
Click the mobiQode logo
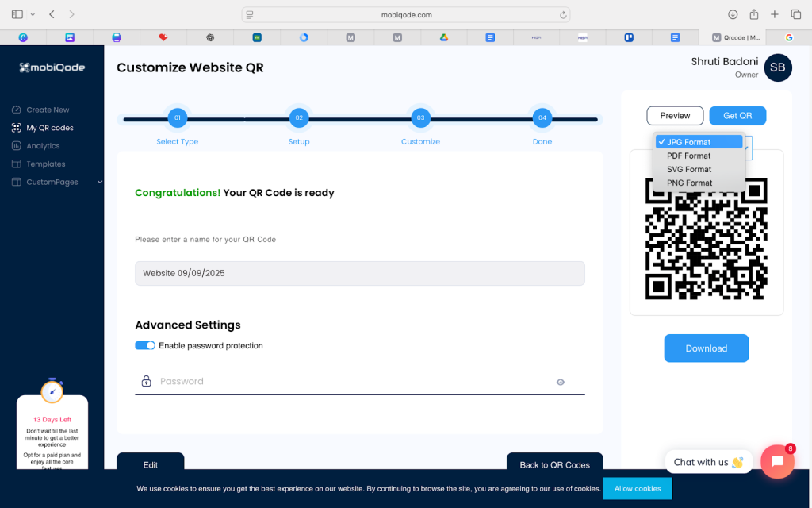pos(52,67)
